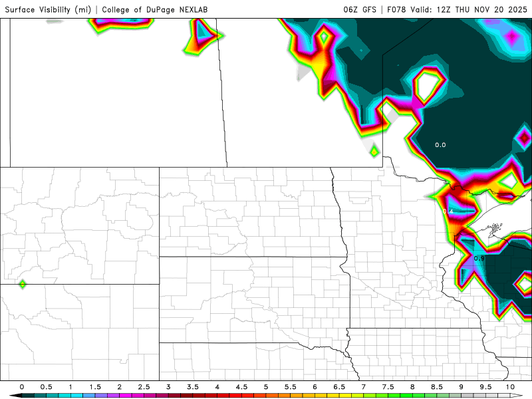
Task: Click the '10' tick label on the color scale
Action: 510,387
